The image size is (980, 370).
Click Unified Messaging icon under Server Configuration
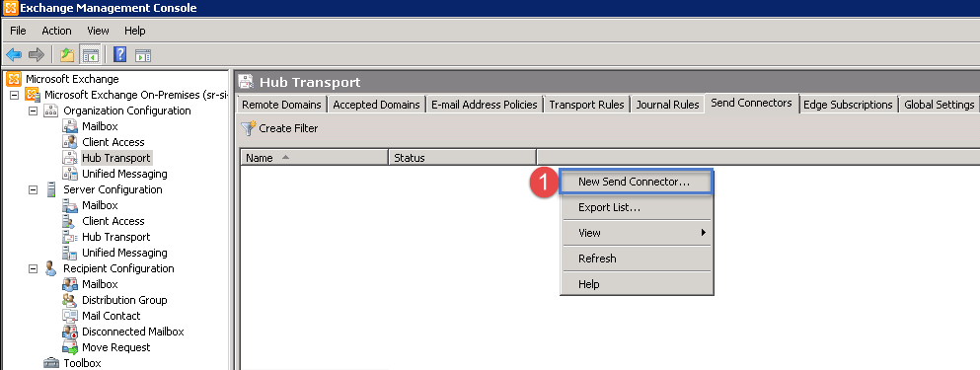click(70, 253)
